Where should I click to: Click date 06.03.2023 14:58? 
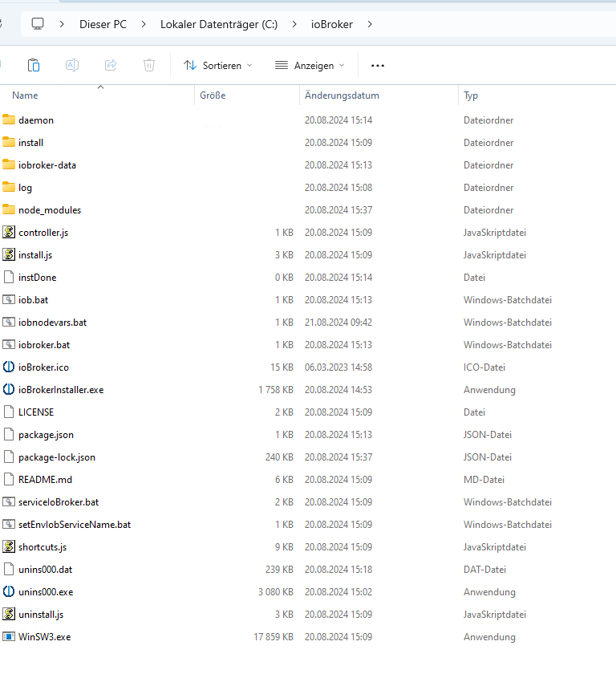(338, 367)
